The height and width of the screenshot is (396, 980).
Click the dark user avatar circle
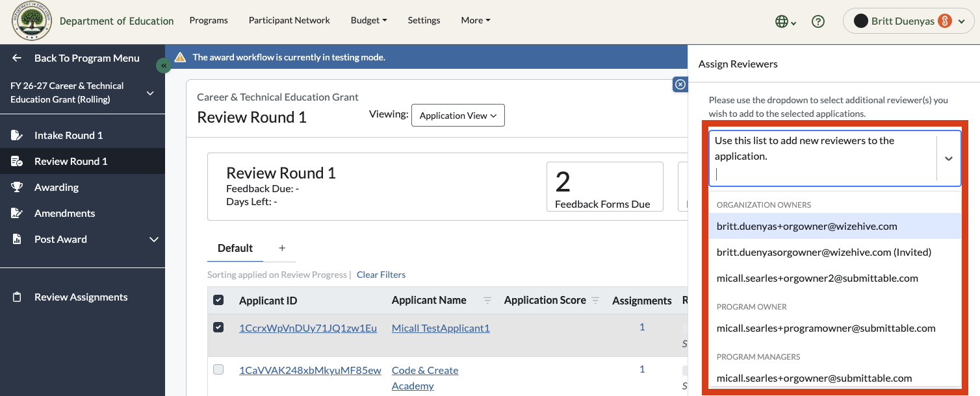(860, 21)
